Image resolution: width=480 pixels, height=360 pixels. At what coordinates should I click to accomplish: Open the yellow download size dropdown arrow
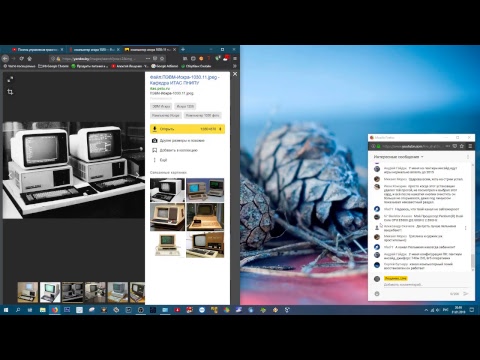pyautogui.click(x=220, y=129)
